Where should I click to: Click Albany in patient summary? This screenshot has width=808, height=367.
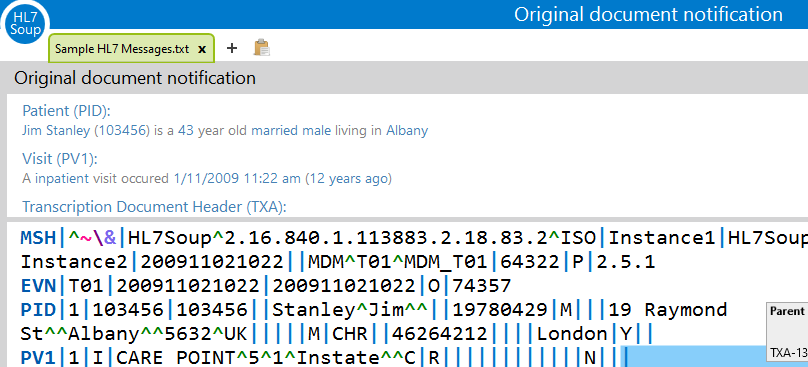pyautogui.click(x=407, y=130)
